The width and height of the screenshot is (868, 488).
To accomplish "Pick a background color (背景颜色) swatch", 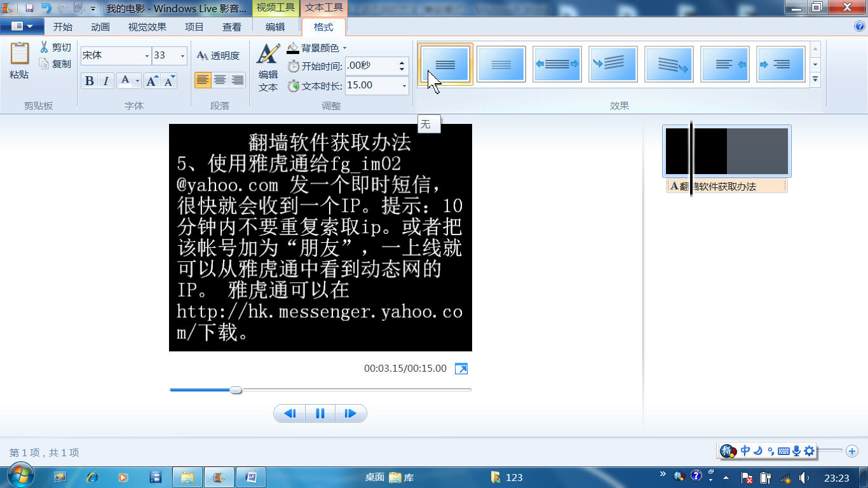I will (x=293, y=48).
